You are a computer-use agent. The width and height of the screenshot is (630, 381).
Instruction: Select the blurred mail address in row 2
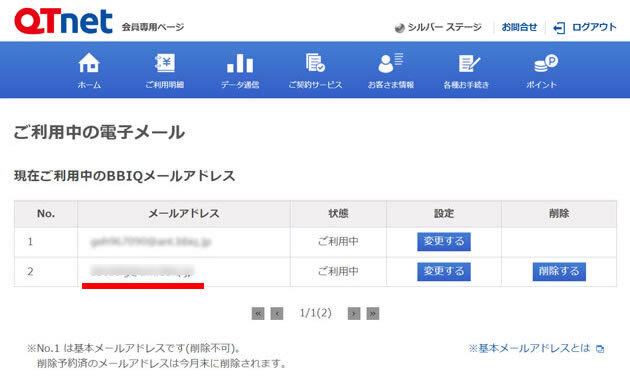click(143, 271)
